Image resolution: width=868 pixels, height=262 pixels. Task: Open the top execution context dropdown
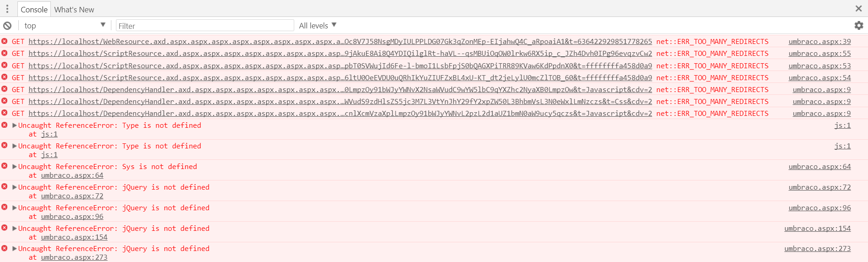[x=65, y=26]
